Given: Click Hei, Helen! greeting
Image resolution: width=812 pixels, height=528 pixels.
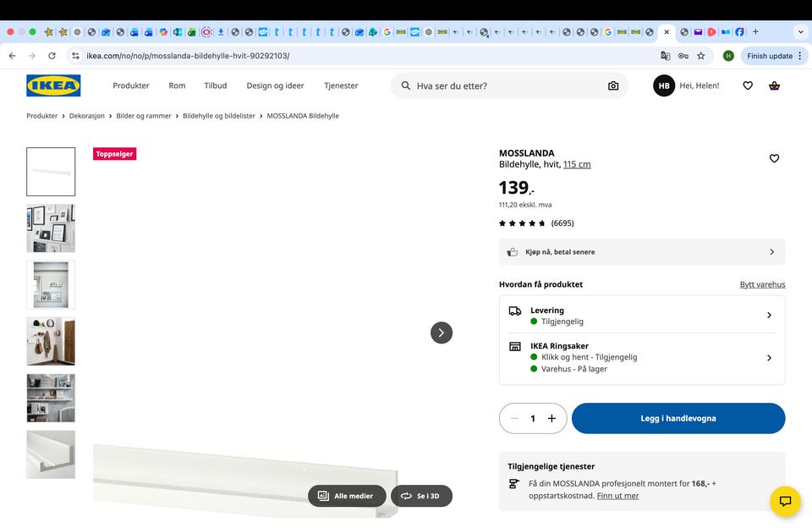Looking at the screenshot, I should click(x=700, y=86).
